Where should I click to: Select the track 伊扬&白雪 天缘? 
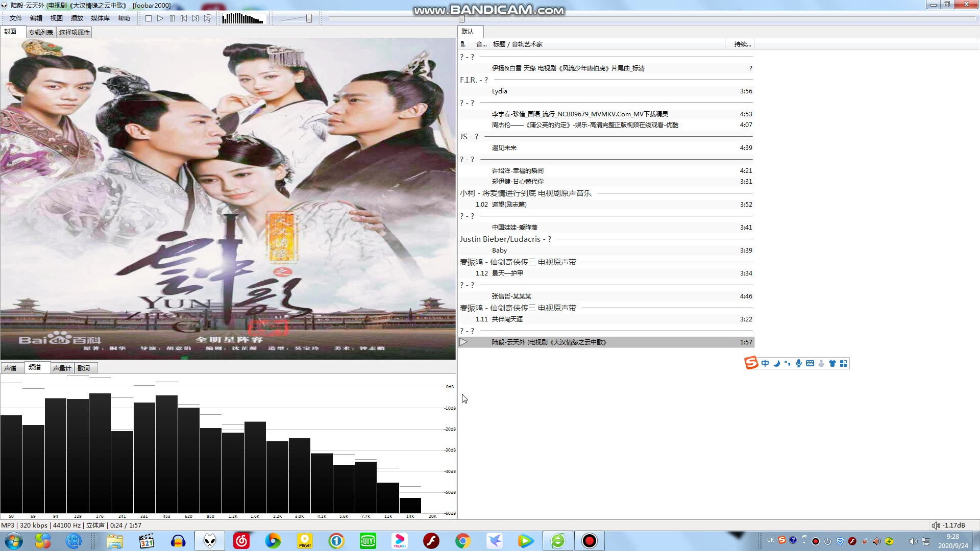pos(606,68)
